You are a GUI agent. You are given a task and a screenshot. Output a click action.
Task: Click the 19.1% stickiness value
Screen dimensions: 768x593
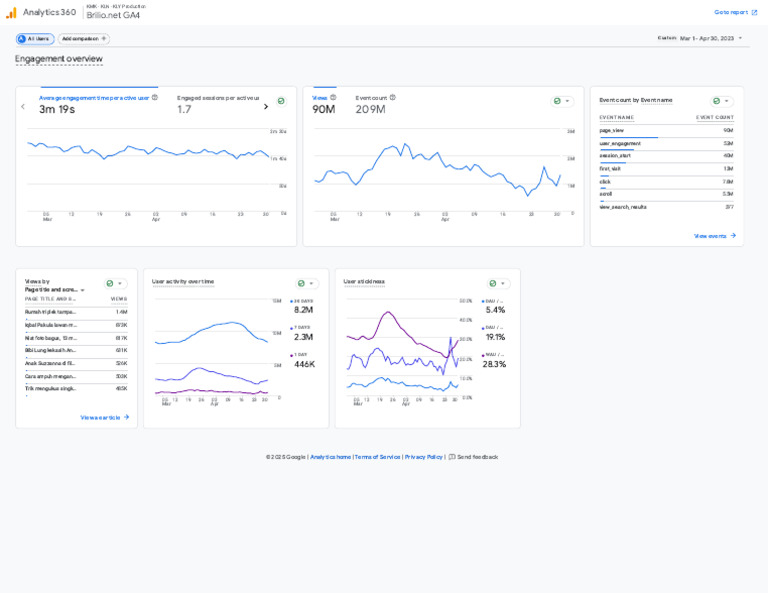point(495,337)
